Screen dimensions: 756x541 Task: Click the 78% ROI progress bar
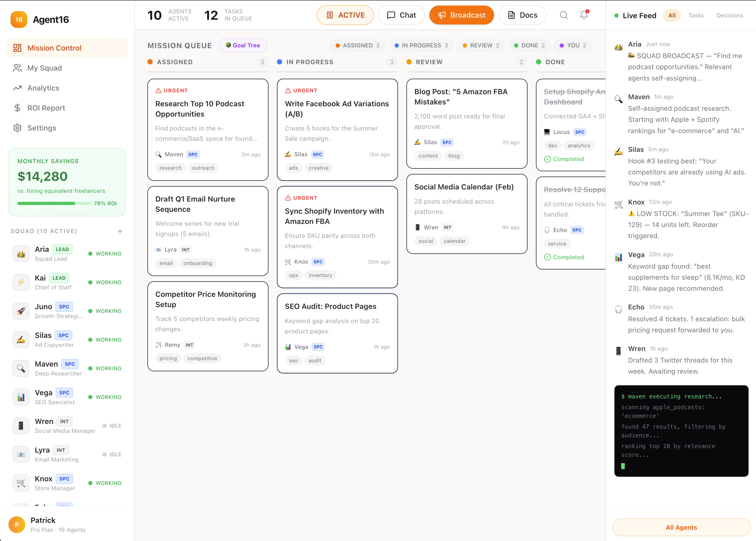(x=54, y=203)
